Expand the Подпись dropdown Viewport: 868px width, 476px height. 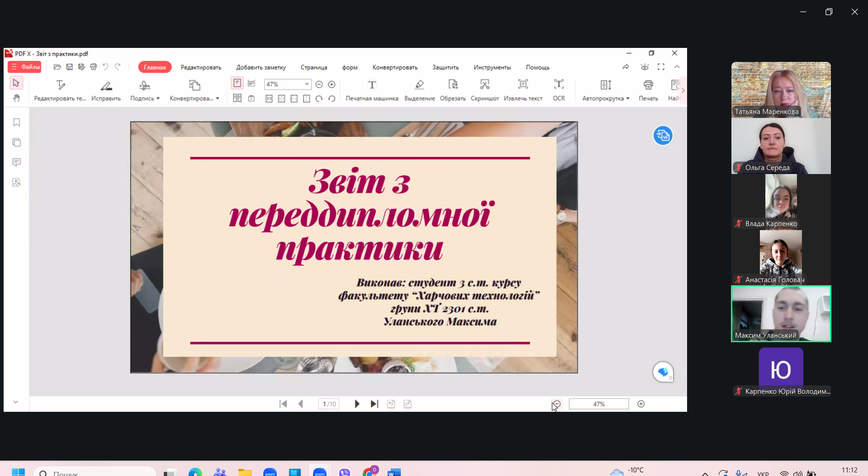pyautogui.click(x=158, y=99)
